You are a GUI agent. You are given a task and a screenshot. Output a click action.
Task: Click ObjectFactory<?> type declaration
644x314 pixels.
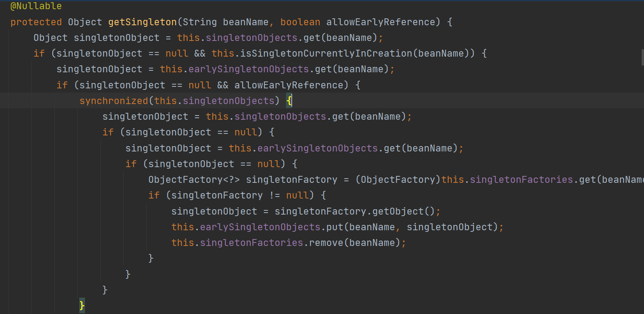194,180
